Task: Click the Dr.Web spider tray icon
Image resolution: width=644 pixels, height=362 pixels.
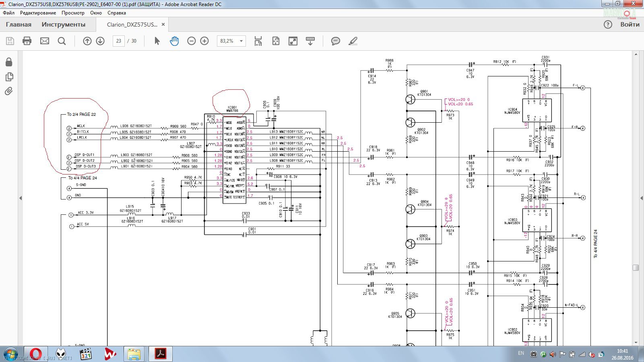Action: pyautogui.click(x=534, y=354)
